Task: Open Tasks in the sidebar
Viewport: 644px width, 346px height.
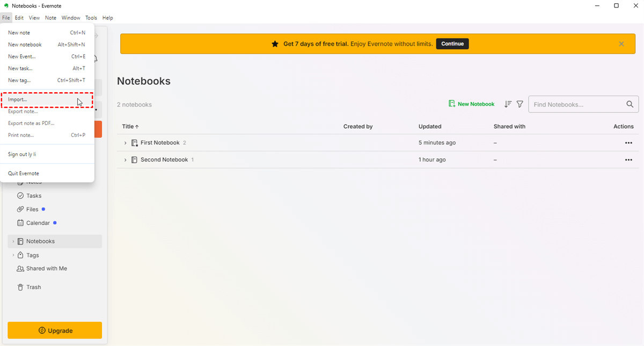Action: tap(34, 196)
